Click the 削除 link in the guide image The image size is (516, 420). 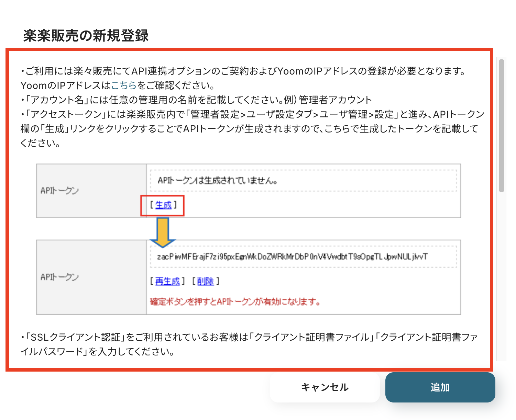tap(206, 281)
